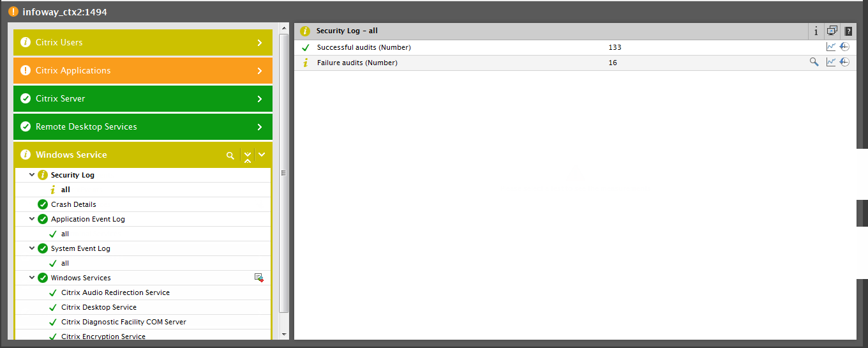The width and height of the screenshot is (868, 348).
Task: Click the green tick beside Successful audits
Action: [x=305, y=48]
